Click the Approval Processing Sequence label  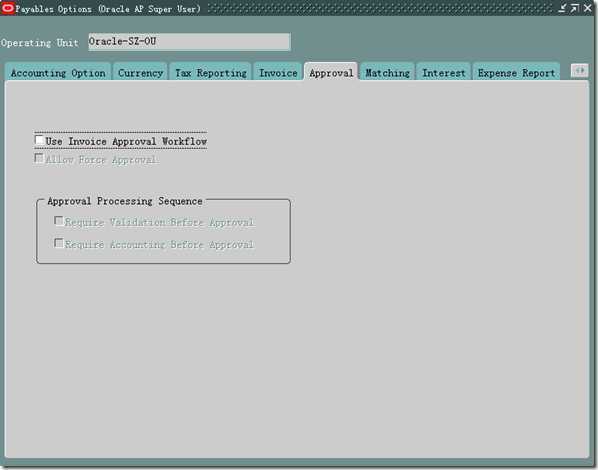coord(125,201)
